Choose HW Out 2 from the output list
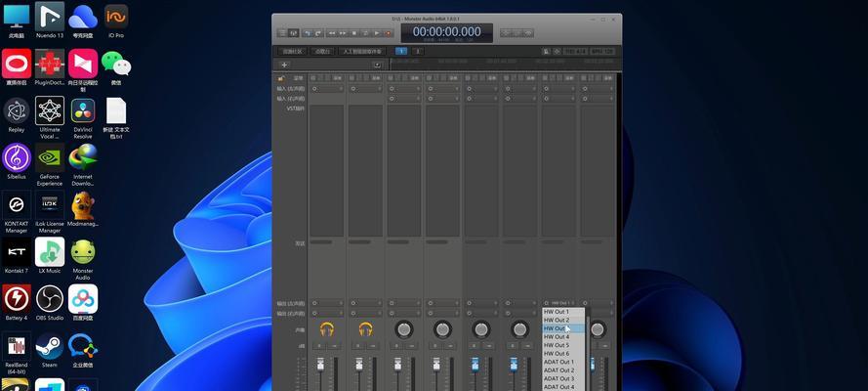The image size is (868, 391). 563,320
